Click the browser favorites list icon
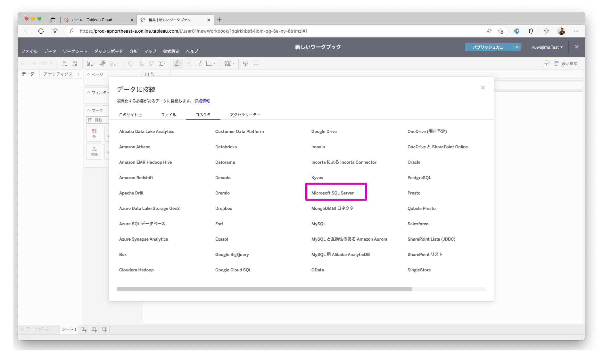The width and height of the screenshot is (603, 364). [547, 31]
